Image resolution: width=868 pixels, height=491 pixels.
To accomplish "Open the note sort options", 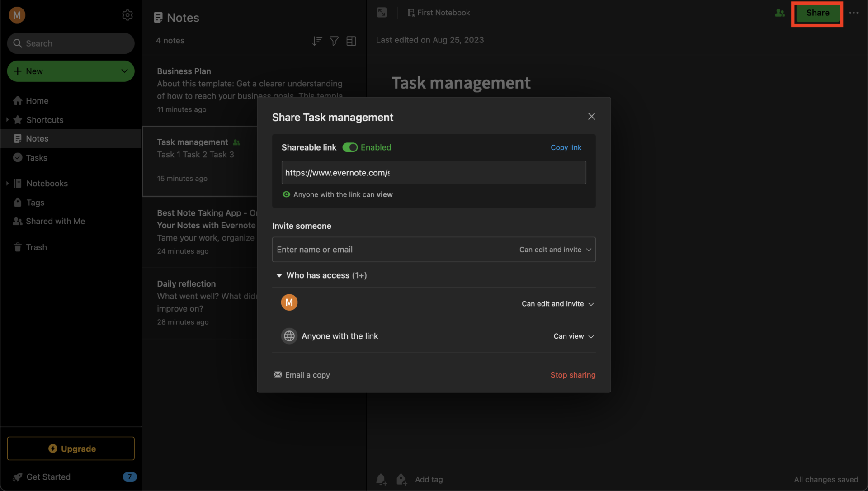I will click(x=316, y=41).
